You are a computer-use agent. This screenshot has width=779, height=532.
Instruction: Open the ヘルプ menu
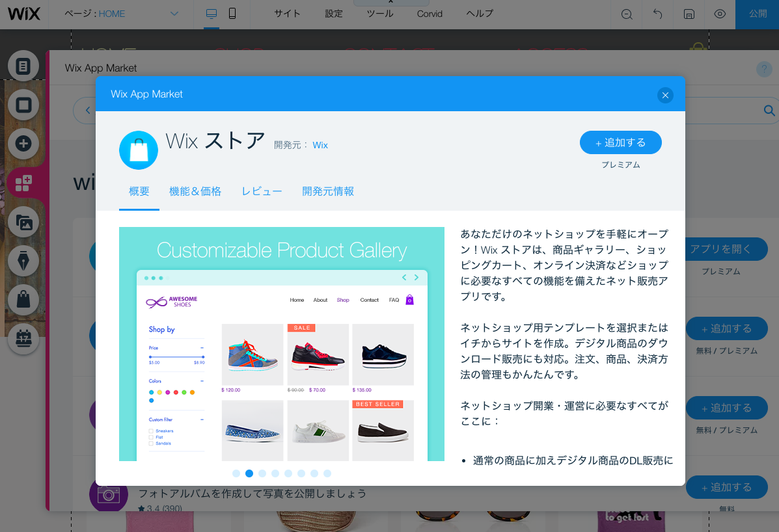[x=480, y=14]
